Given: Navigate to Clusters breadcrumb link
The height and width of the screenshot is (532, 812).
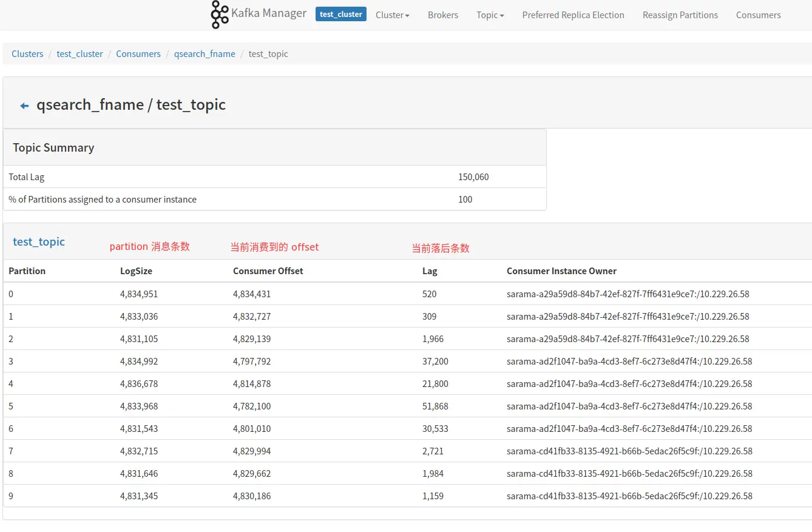Looking at the screenshot, I should 27,54.
